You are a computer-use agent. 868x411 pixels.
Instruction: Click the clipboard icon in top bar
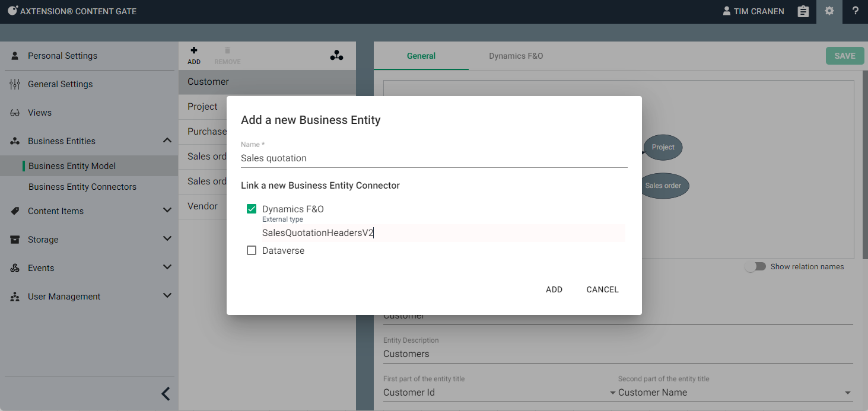803,11
